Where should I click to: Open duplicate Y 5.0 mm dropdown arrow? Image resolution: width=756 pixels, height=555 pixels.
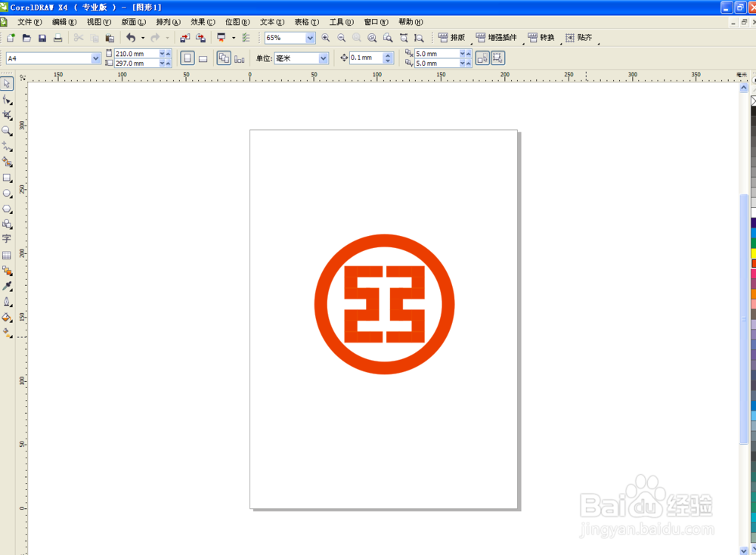[463, 64]
